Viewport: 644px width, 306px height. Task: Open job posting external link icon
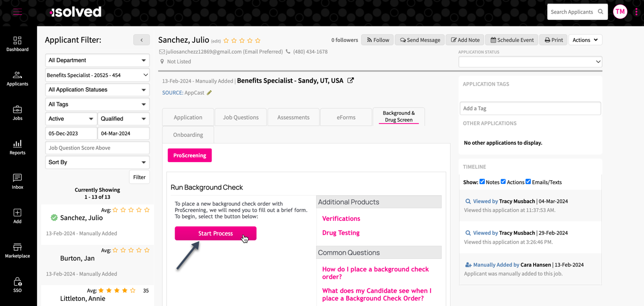point(351,81)
